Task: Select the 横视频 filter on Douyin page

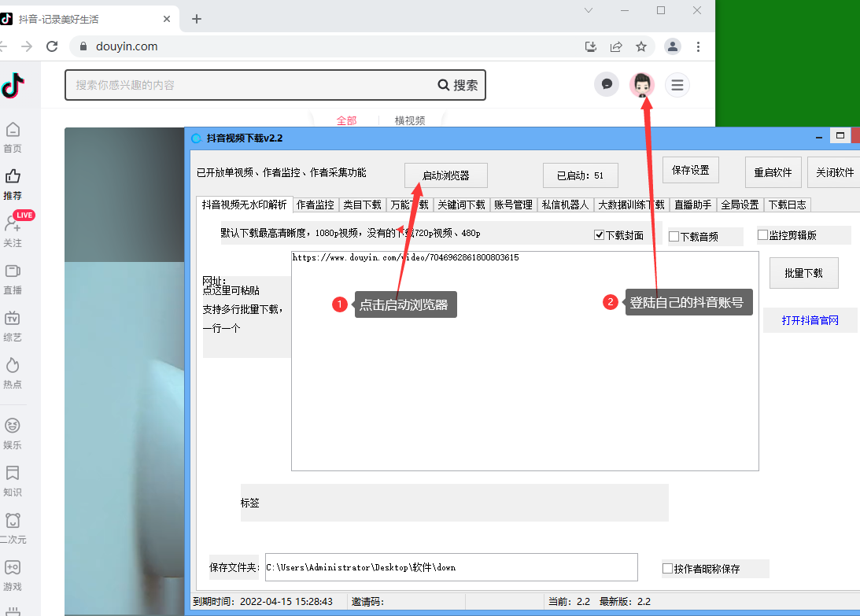Action: pos(410,120)
